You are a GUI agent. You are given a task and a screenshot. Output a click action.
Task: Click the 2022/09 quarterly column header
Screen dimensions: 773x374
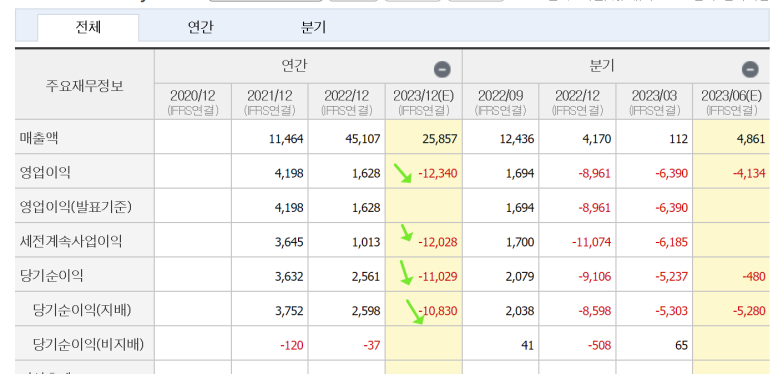click(x=500, y=102)
